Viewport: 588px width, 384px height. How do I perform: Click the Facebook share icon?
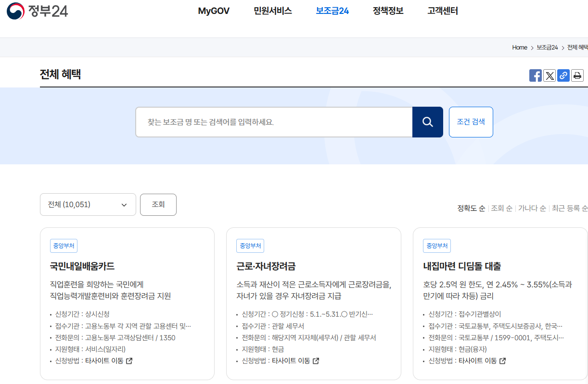point(535,75)
